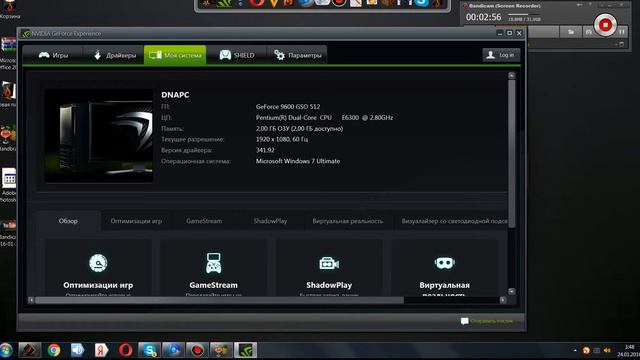Click the vertical scrollbar thumb

click(x=511, y=153)
